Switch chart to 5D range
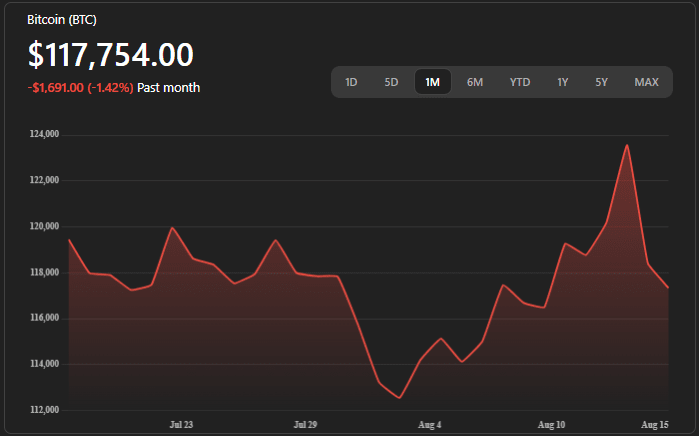699x436 pixels. [391, 82]
